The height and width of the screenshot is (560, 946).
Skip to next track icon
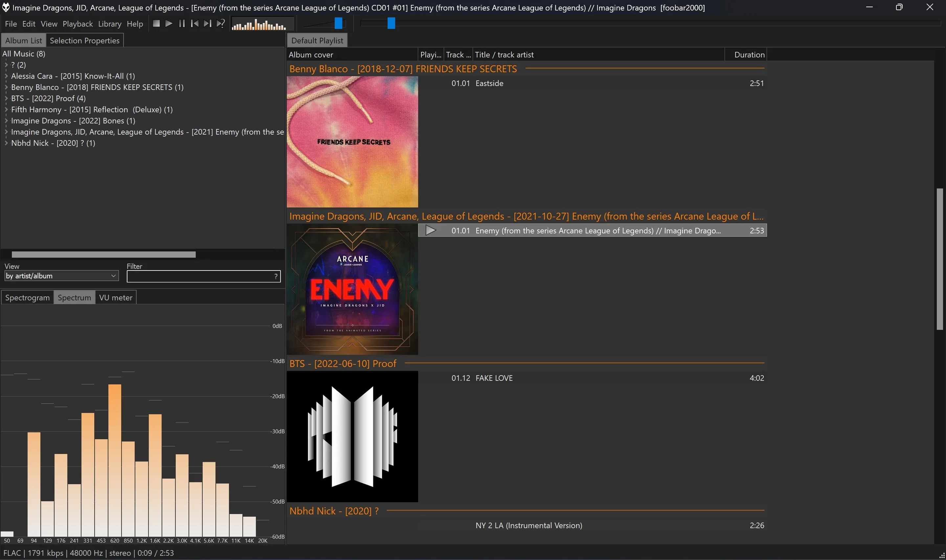click(x=208, y=23)
